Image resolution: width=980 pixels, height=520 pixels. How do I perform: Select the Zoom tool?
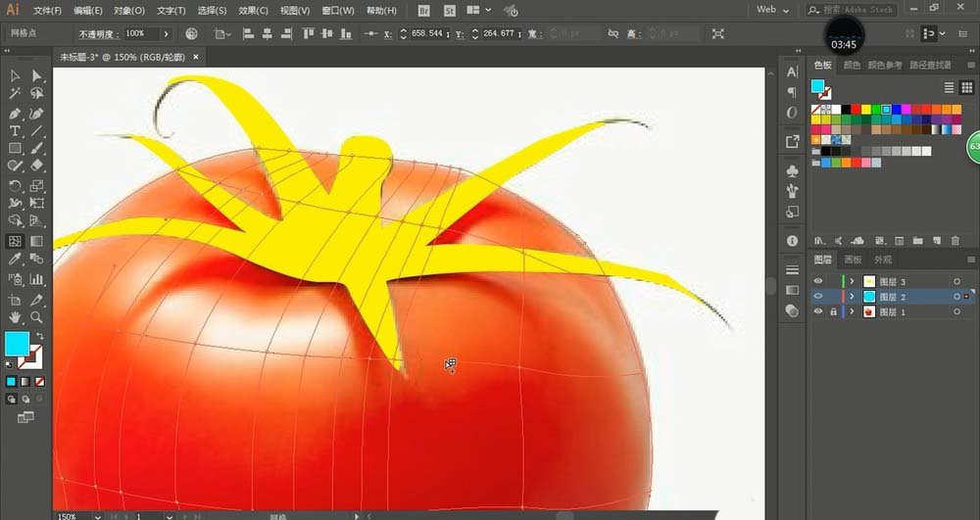[x=37, y=317]
